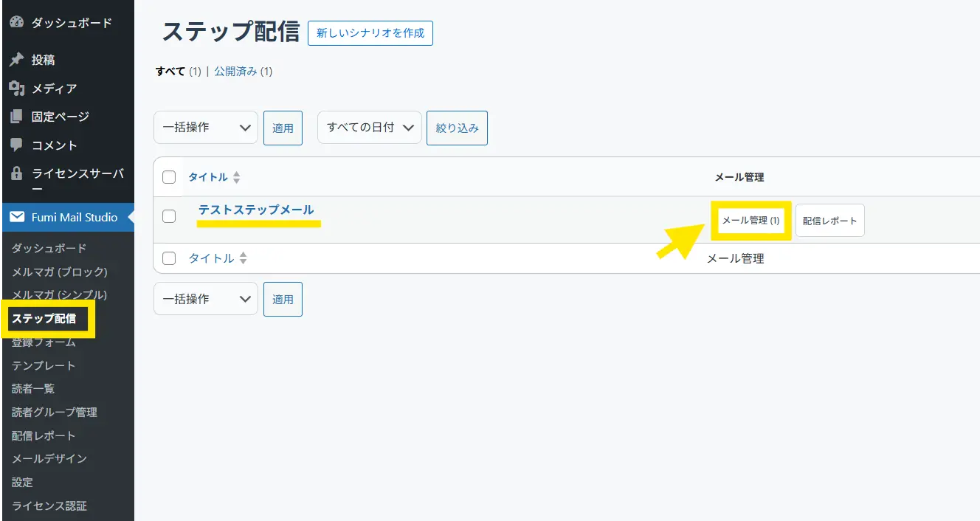Click the lock icon for ライセンスサーバー
Screen dimensions: 980x521
point(16,174)
